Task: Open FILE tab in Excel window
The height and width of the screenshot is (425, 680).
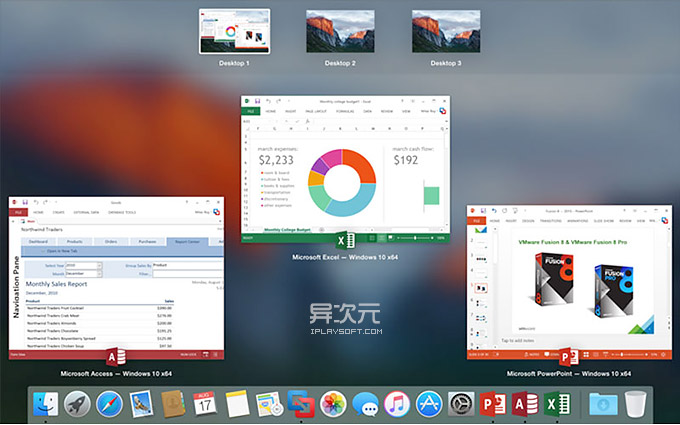Action: (x=251, y=111)
